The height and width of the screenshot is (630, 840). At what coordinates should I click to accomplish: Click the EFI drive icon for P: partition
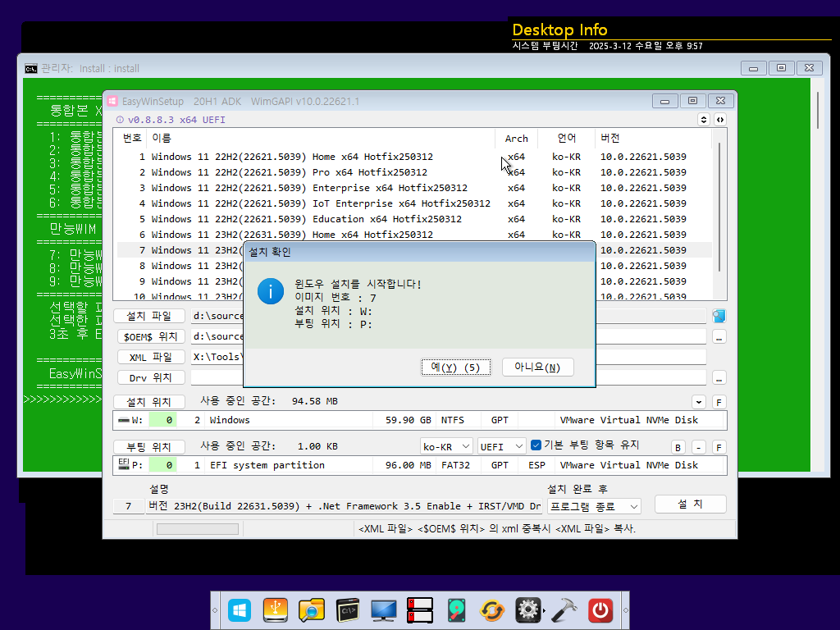pos(124,464)
